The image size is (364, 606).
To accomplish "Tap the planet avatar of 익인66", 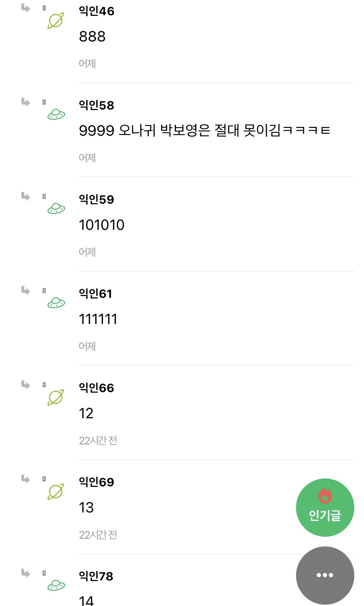I will (x=56, y=398).
